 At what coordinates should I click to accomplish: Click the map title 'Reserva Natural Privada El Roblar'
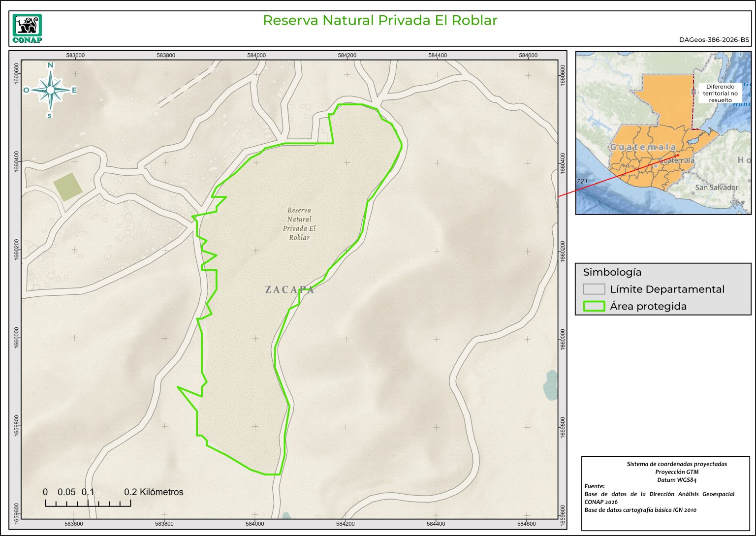(380, 20)
